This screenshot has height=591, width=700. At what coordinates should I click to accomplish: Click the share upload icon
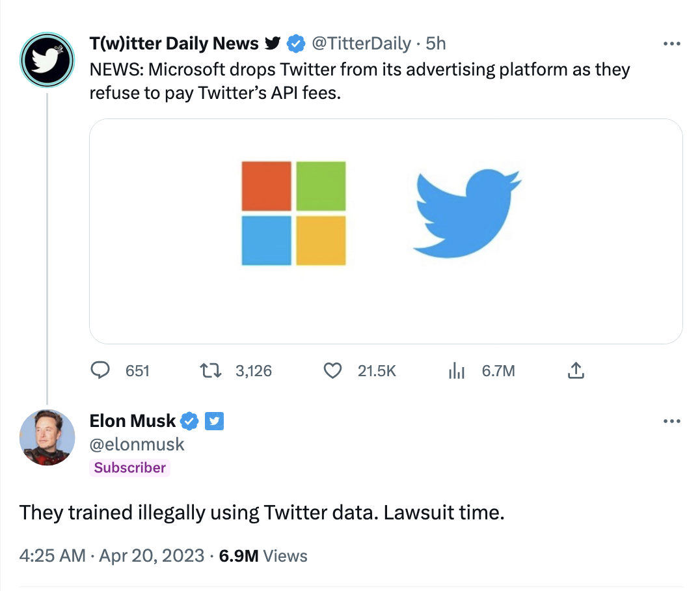coord(576,370)
